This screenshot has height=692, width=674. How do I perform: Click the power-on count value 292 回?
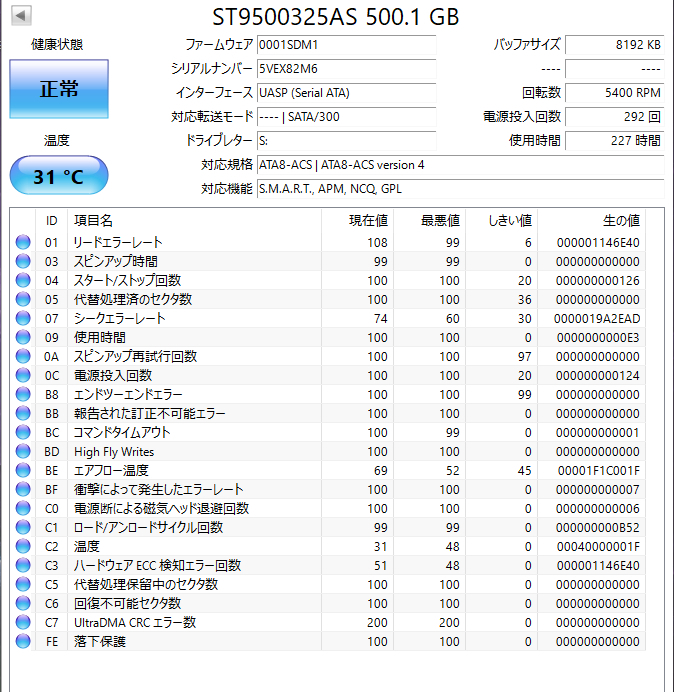[614, 117]
